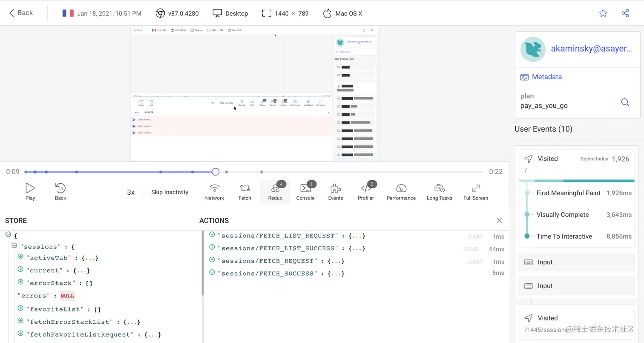Collapse the "sessions" store node
Screen dimensions: 644x343
tap(14, 246)
